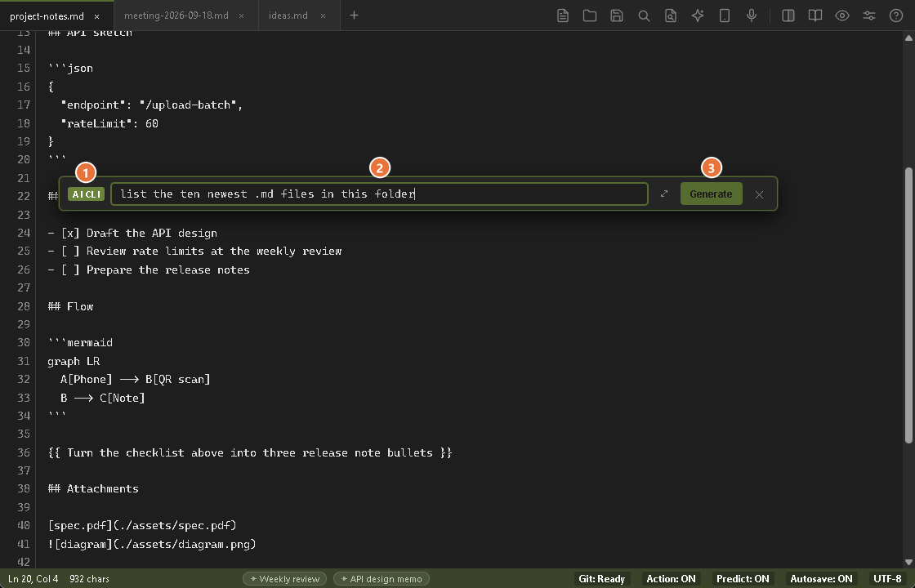This screenshot has height=588, width=915.
Task: Click the AI CLI mode badge
Action: pos(87,194)
